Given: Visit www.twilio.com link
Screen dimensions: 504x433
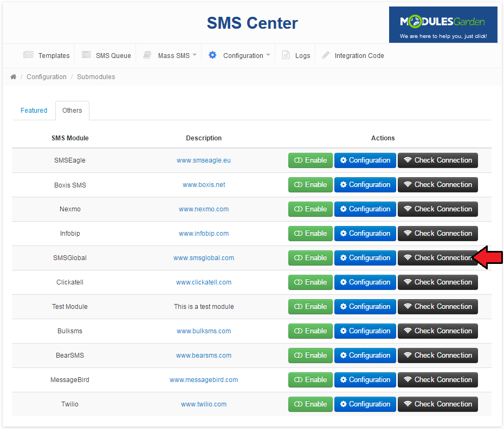Looking at the screenshot, I should 204,404.
